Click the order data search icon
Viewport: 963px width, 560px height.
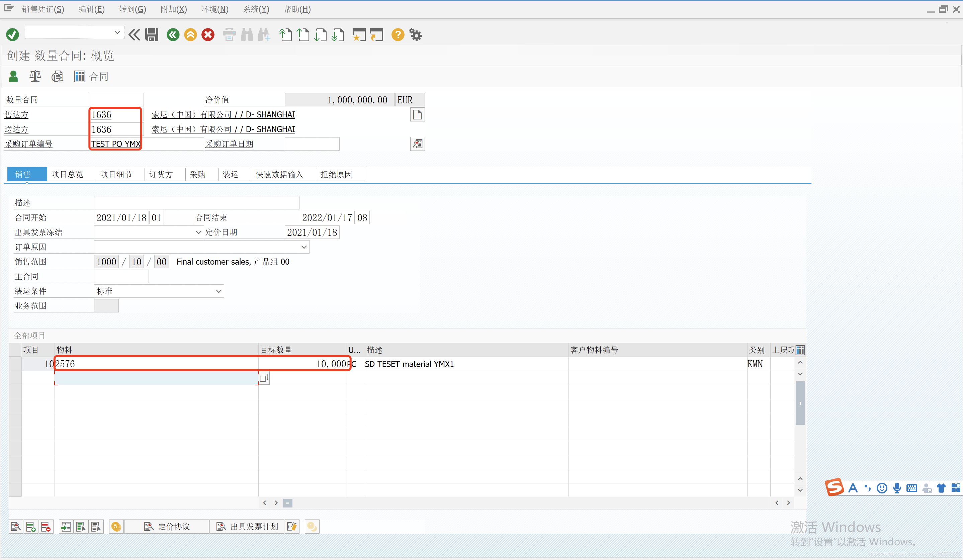click(x=417, y=144)
